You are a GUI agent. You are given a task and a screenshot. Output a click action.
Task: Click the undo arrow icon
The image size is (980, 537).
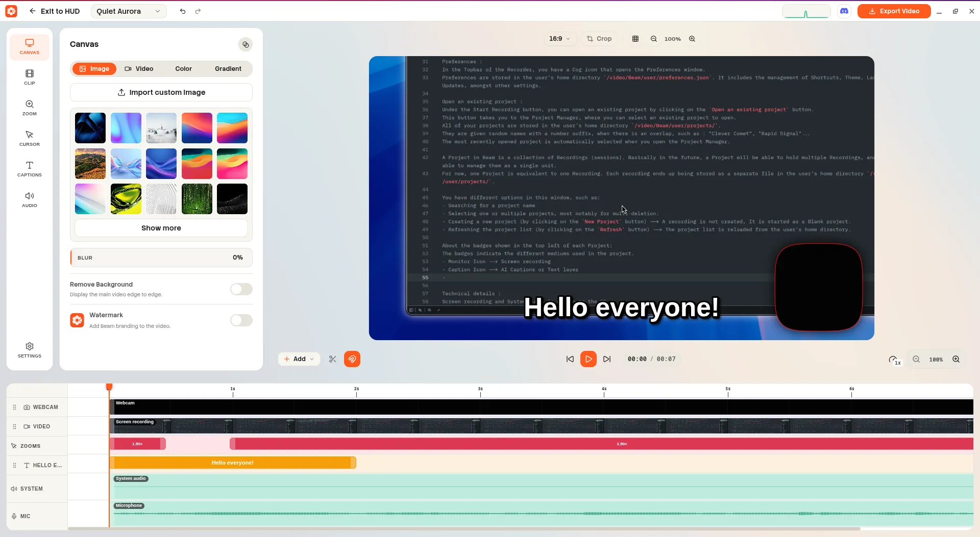coord(183,11)
